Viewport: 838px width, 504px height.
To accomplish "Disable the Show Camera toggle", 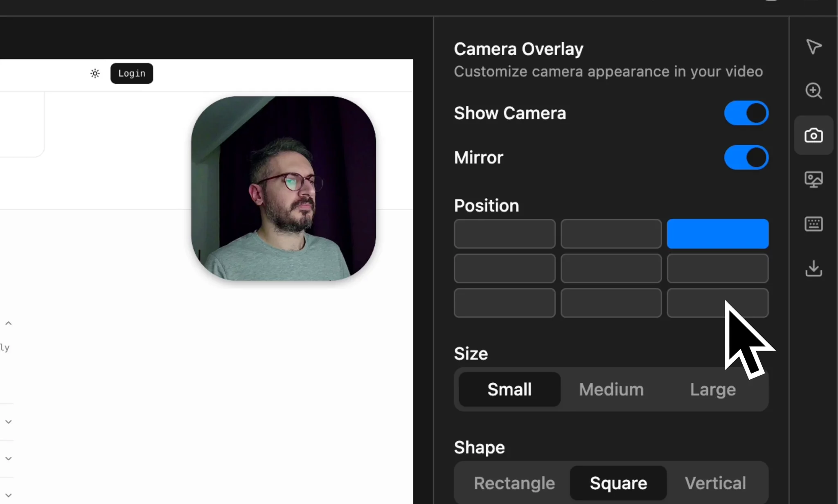I will (x=746, y=113).
